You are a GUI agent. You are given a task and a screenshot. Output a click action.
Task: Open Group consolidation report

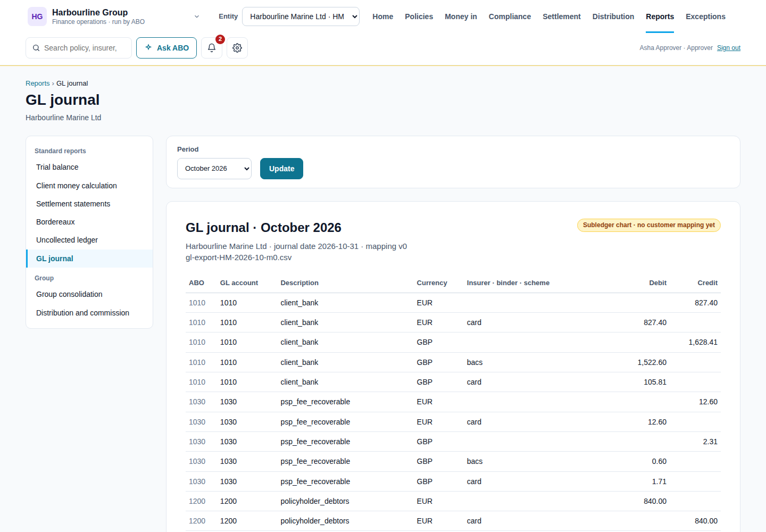point(89,294)
